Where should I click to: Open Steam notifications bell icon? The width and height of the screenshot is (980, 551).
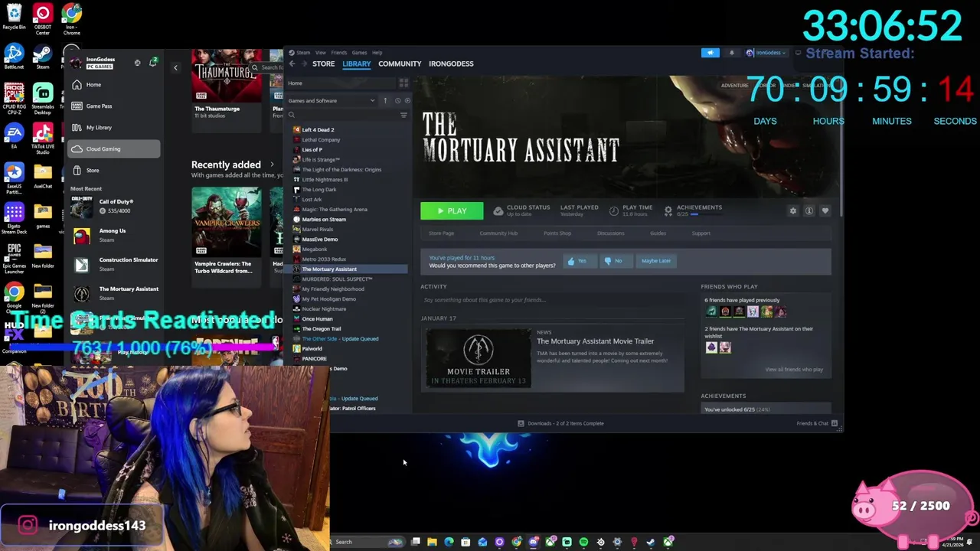coord(731,53)
